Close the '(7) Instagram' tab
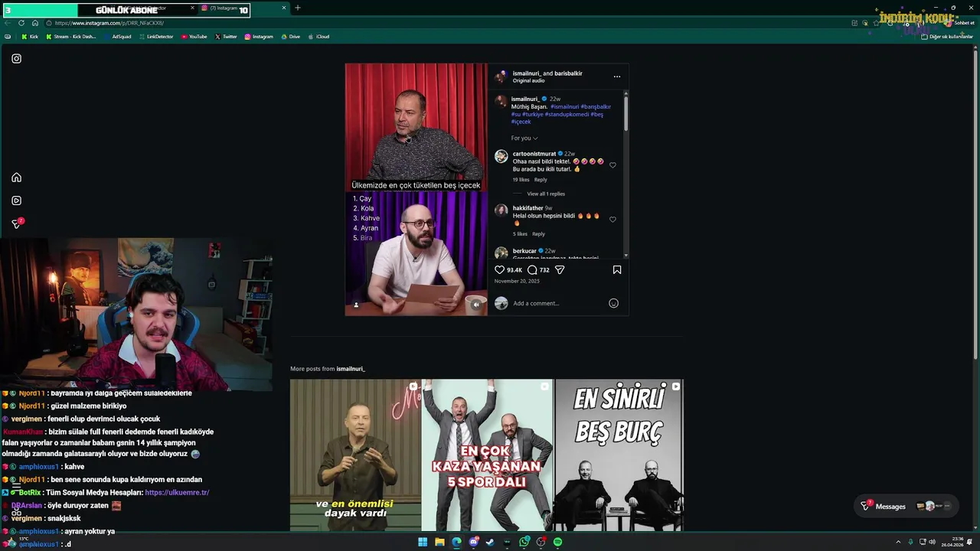Screen dimensions: 980x551 coord(283,8)
